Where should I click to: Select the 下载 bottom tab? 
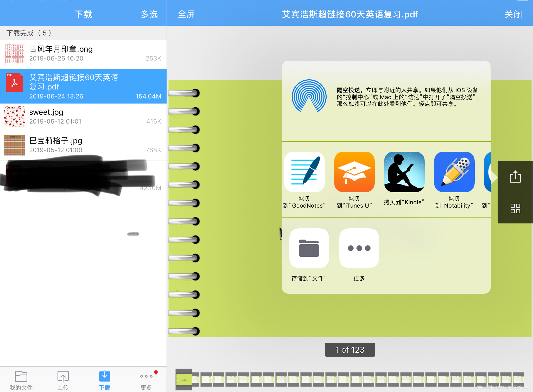coord(105,380)
